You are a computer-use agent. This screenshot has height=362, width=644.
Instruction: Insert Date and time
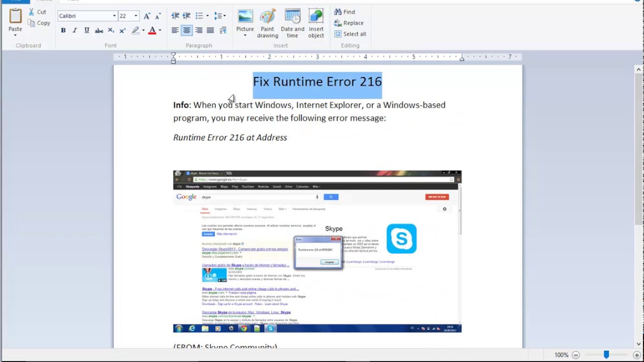tap(292, 24)
